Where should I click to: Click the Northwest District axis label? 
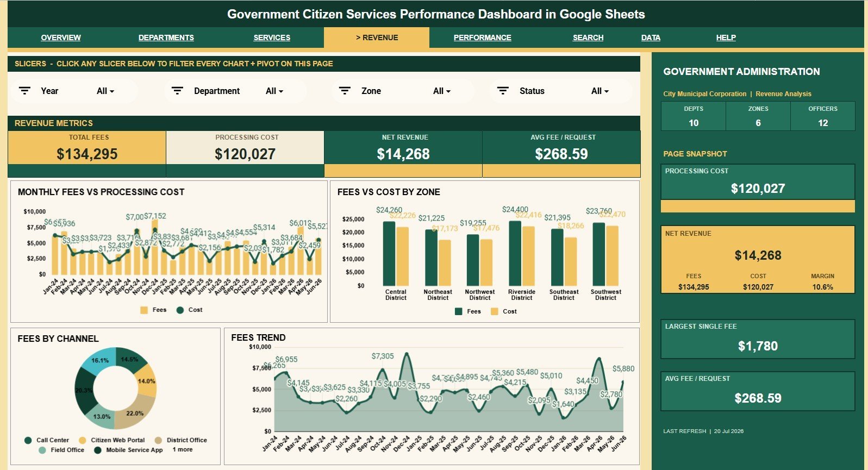(480, 294)
